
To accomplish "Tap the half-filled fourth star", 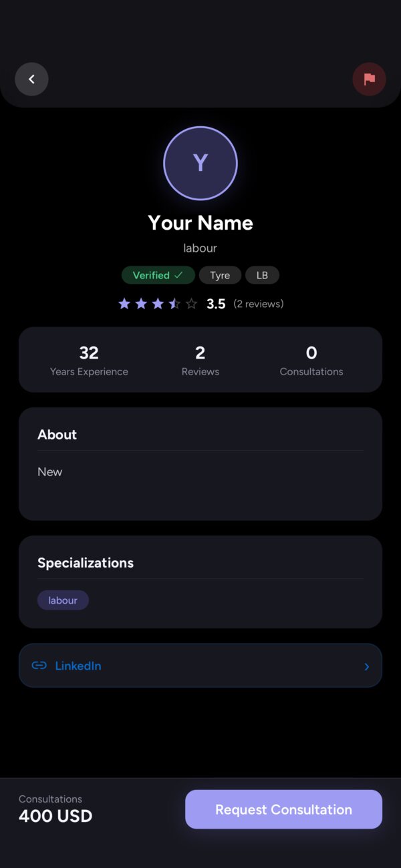I will [x=174, y=304].
